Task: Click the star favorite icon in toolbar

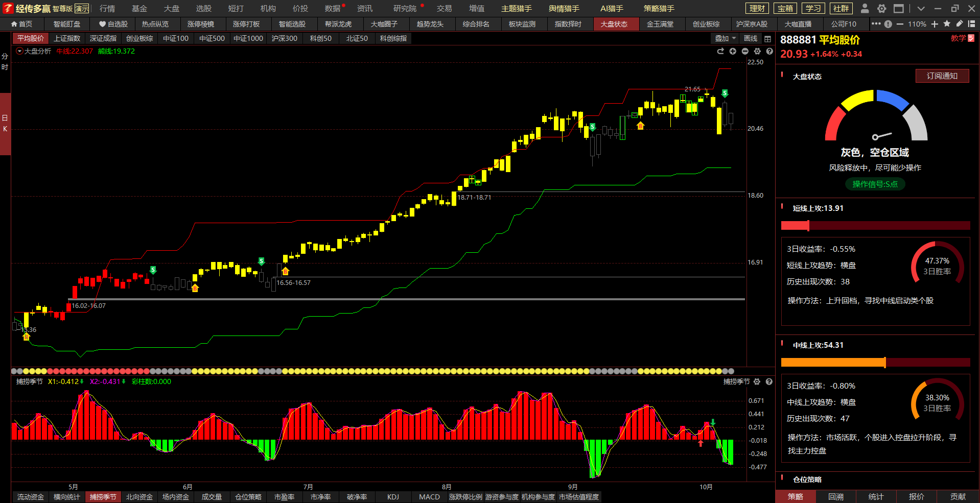Action: [947, 24]
